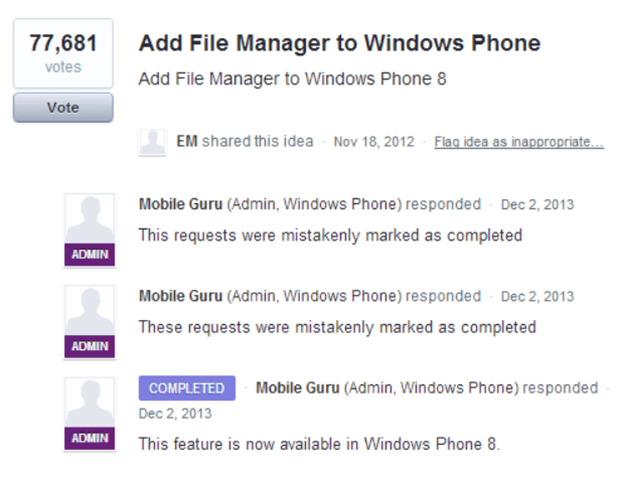Click the 77,681 votes counter box

click(63, 53)
